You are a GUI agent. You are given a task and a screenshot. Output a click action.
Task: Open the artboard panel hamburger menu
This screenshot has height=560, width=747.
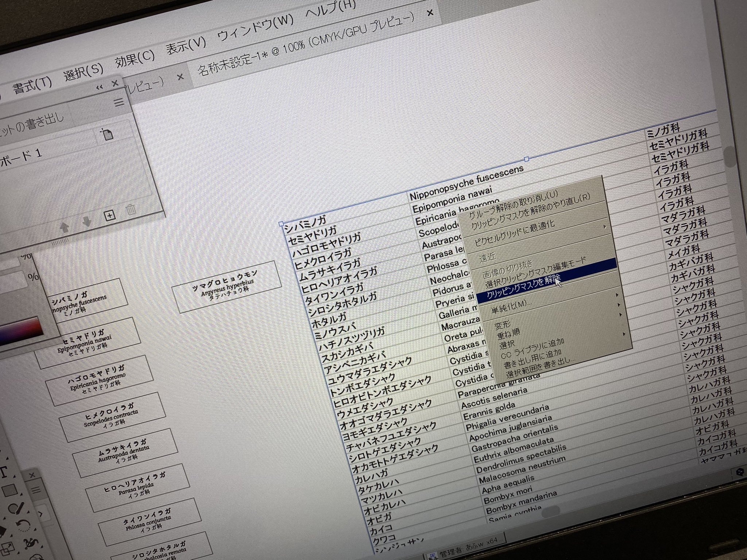(x=119, y=102)
